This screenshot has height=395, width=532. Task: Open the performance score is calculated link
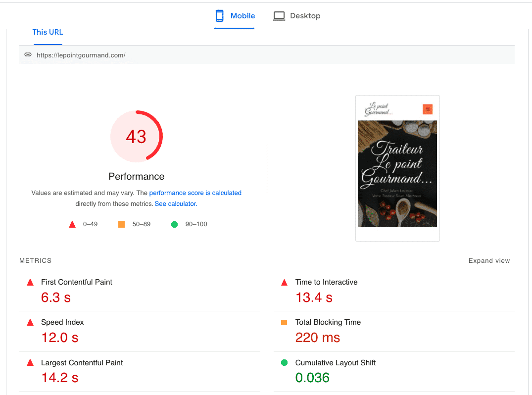(195, 193)
